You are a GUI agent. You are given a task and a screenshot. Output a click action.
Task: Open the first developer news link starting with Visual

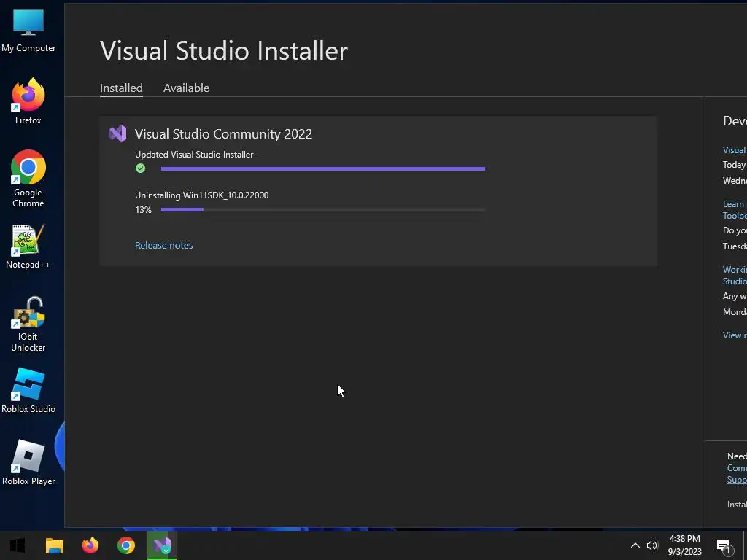click(x=735, y=150)
